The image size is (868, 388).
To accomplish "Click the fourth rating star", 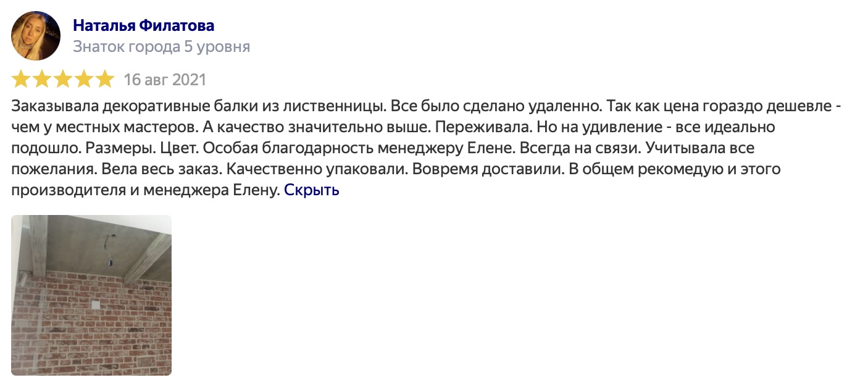I will tap(84, 79).
